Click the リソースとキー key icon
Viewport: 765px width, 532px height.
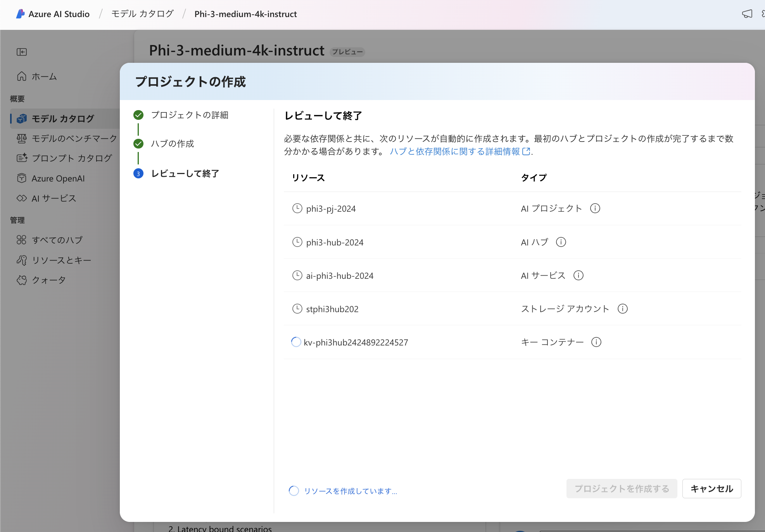point(22,260)
